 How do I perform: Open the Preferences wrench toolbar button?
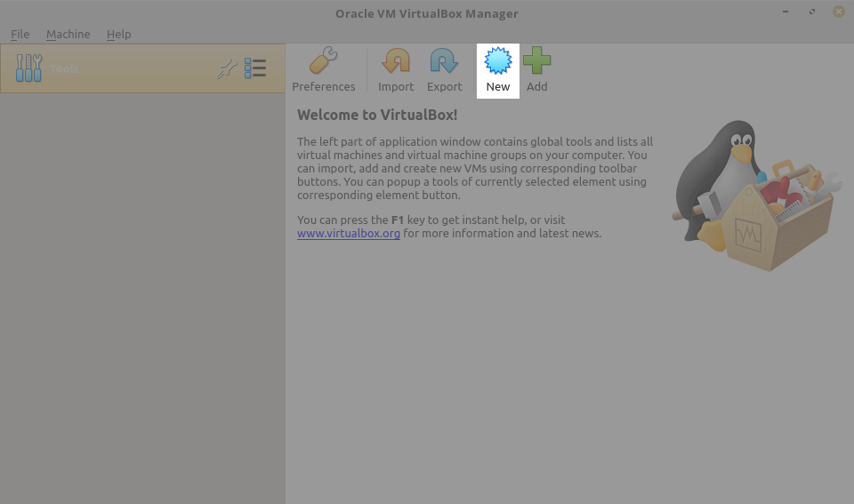tap(324, 71)
